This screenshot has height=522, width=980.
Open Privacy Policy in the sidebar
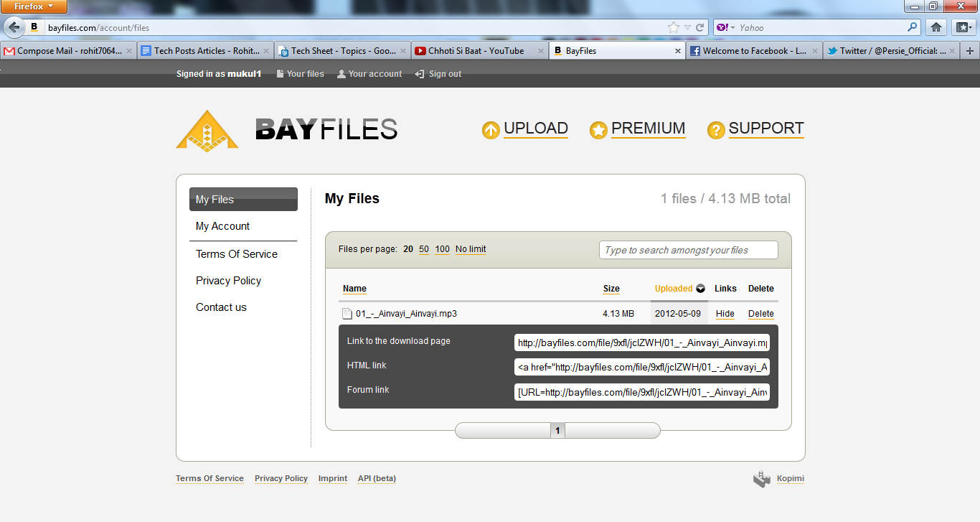[x=228, y=281]
